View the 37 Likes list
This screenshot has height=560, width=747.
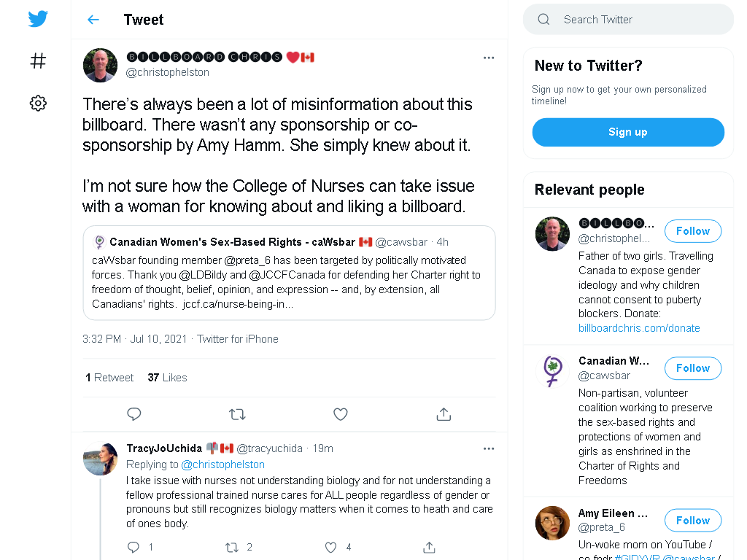point(167,378)
